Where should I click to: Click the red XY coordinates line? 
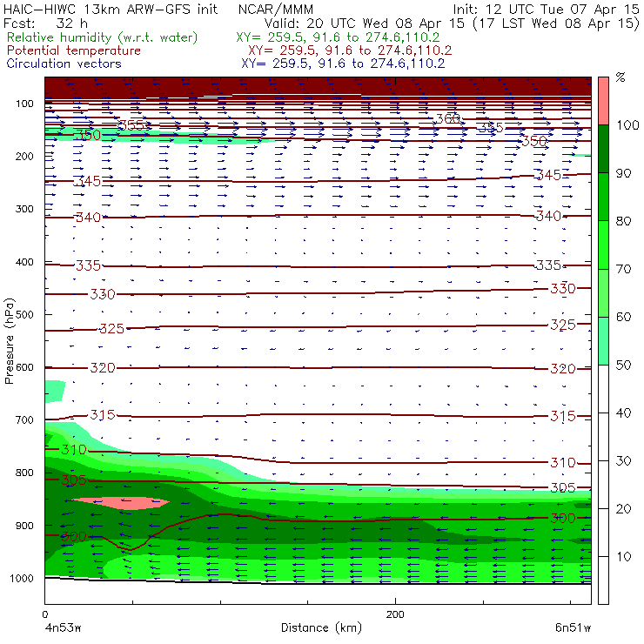click(350, 50)
